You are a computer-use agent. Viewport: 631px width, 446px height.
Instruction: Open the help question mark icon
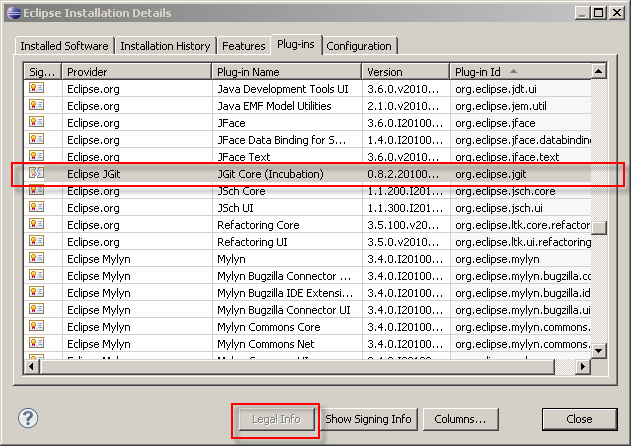[x=28, y=418]
